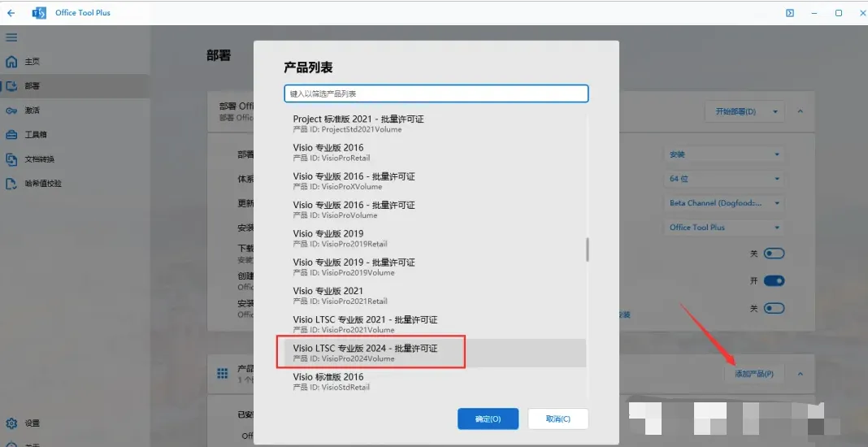Click the product list scrollbar thumb

(x=588, y=250)
